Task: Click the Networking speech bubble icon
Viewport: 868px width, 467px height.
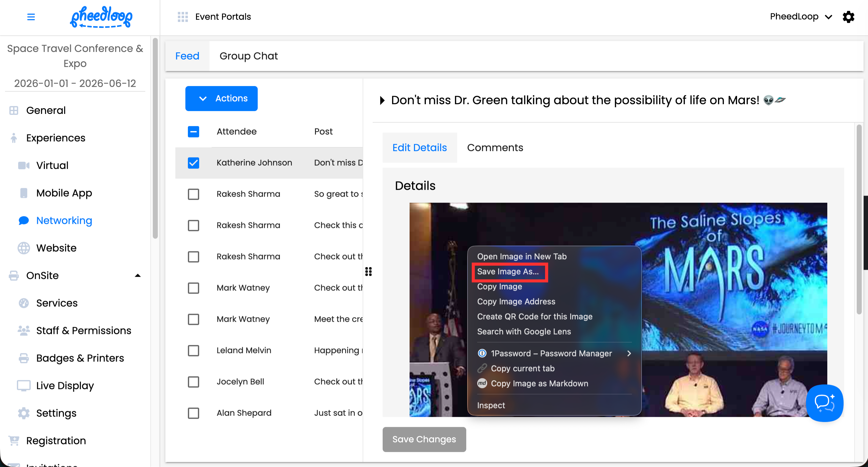Action: coord(23,221)
